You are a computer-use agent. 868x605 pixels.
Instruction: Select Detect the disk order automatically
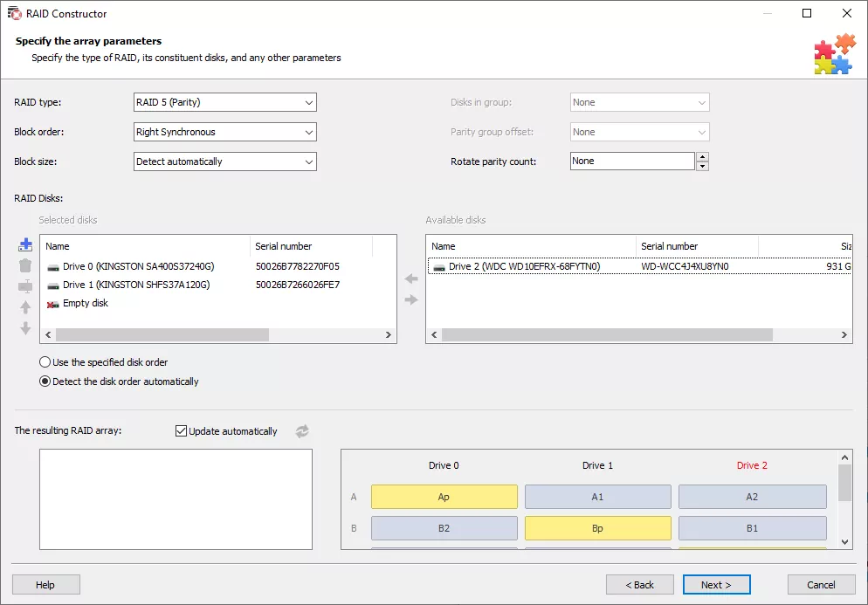coord(45,382)
